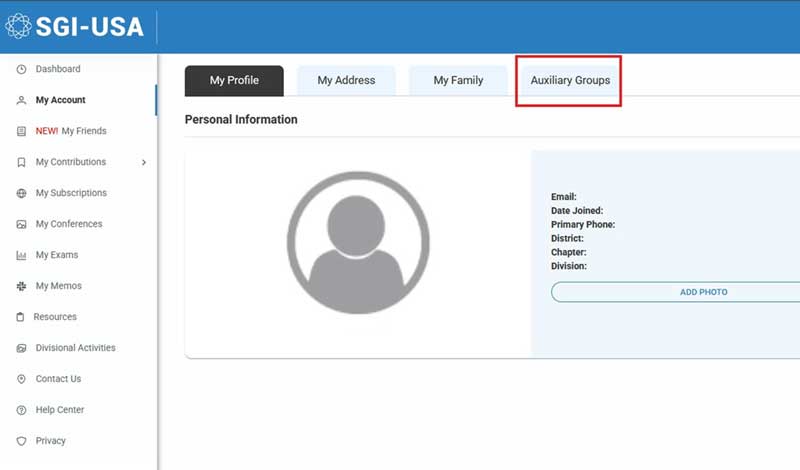Go to Dashboard in the sidebar

(58, 69)
